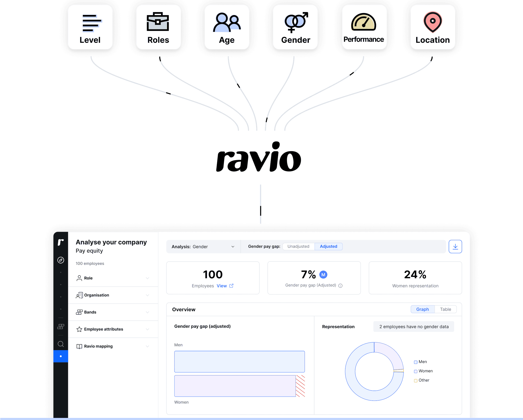Switch pay gap to Unadjusted
The height and width of the screenshot is (420, 523).
click(x=298, y=247)
